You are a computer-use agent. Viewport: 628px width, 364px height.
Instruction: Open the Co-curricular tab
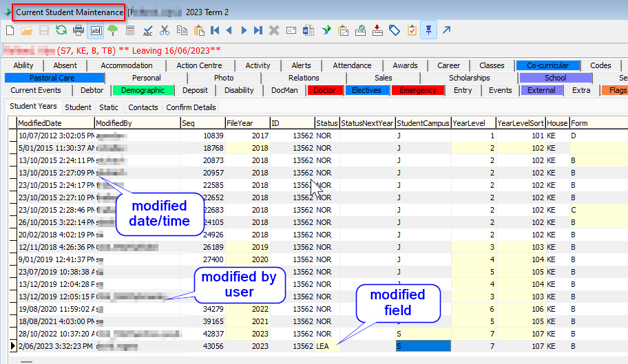(x=547, y=65)
